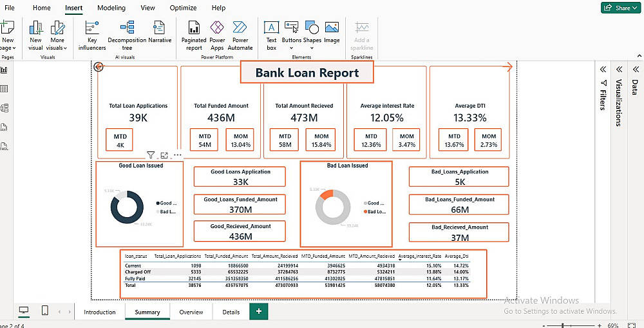Add a new page with plus button

point(259,311)
